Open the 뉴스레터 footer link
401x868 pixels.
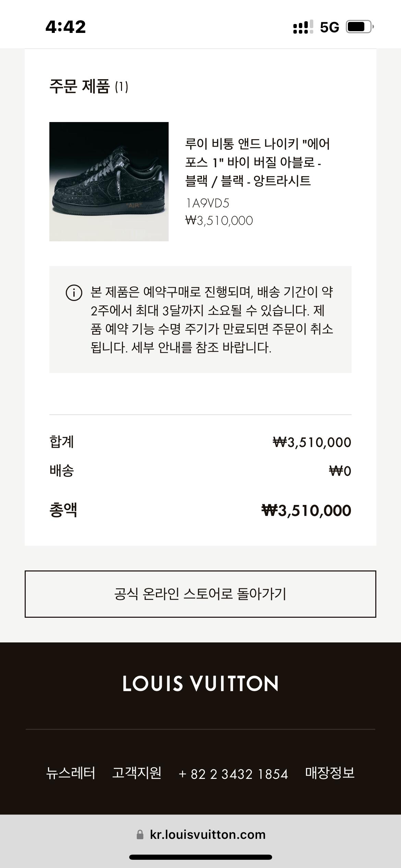tap(71, 773)
